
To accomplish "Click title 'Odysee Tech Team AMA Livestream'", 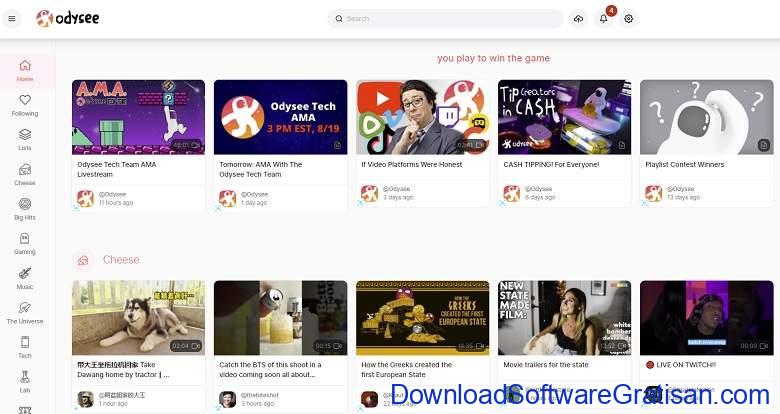I will click(x=117, y=169).
